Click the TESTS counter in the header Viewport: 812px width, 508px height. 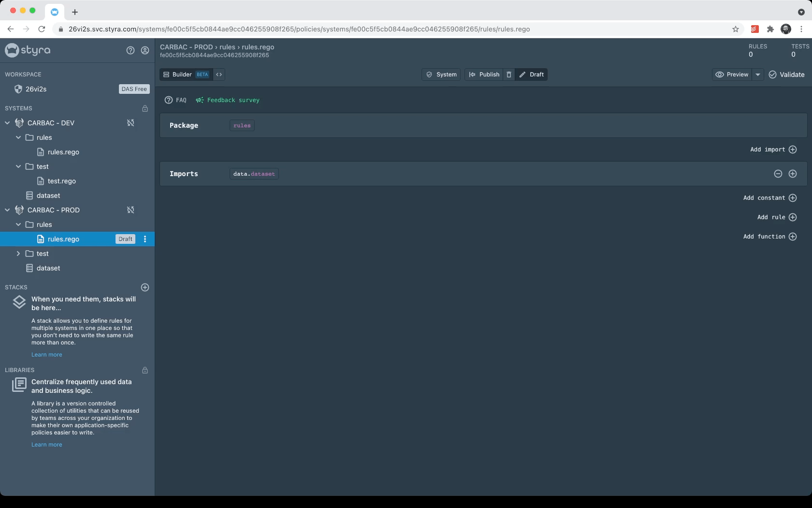click(800, 50)
